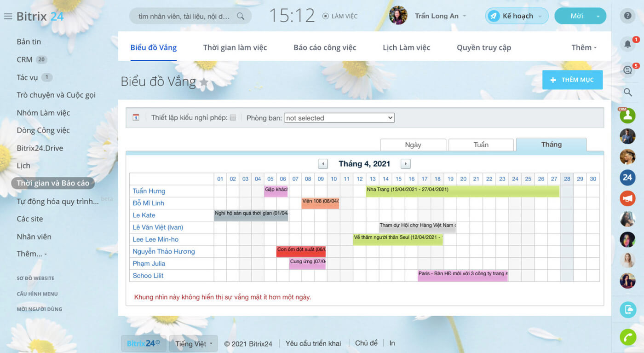Expand the Mới button dropdown arrow
Screen dimensions: 644x353
(x=598, y=17)
